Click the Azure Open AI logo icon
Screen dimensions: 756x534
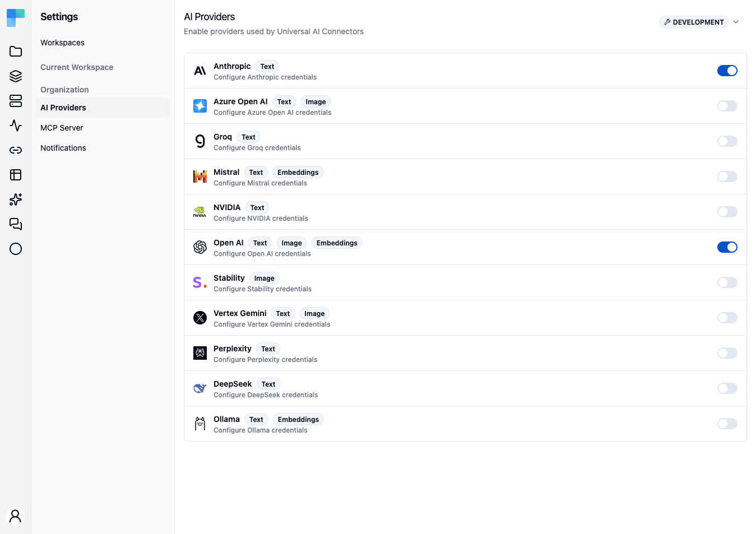(200, 106)
